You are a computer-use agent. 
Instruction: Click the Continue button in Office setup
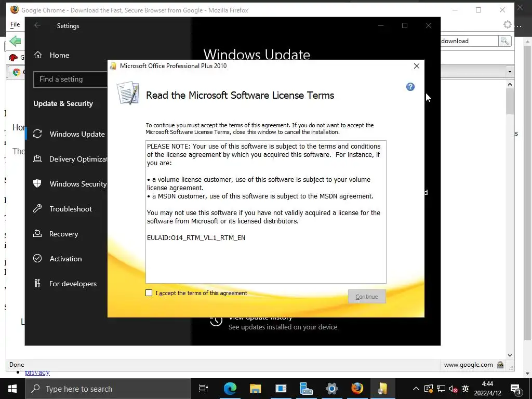click(x=367, y=297)
